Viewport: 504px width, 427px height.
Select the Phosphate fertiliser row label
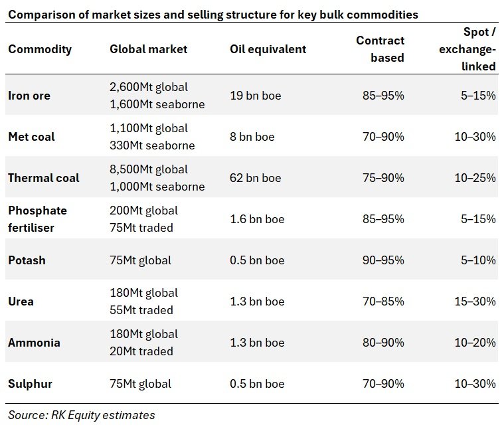pyautogui.click(x=37, y=219)
